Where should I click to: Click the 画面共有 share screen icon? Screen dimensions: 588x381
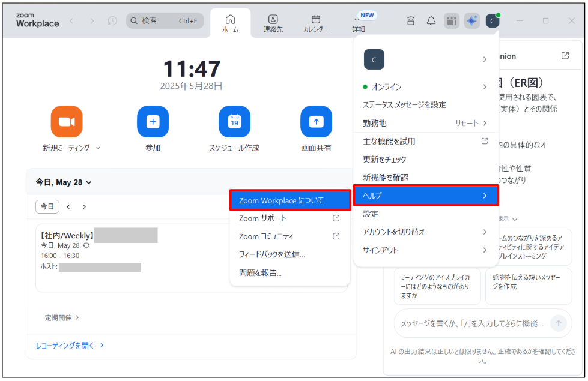pyautogui.click(x=316, y=121)
